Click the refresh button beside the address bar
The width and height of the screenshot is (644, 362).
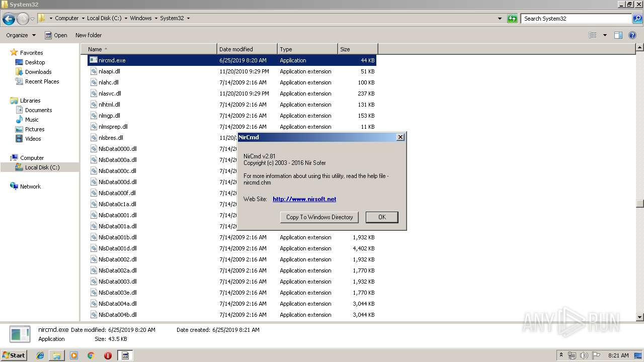click(x=512, y=19)
